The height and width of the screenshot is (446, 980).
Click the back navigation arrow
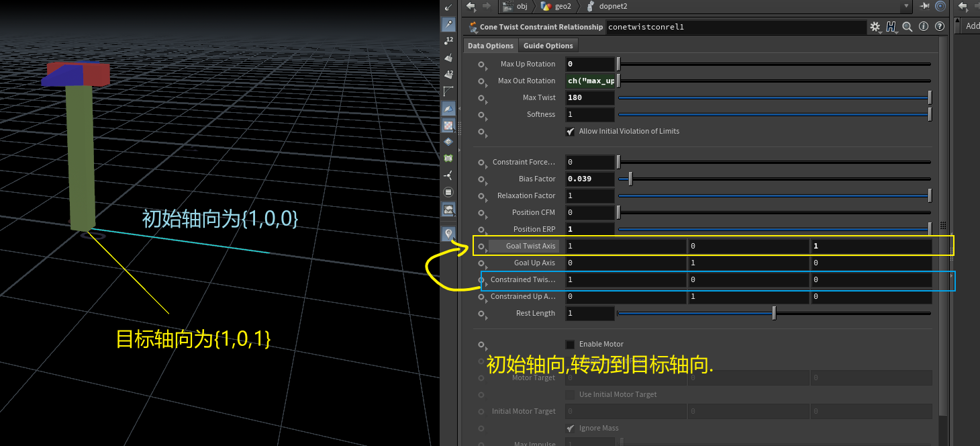[x=470, y=6]
